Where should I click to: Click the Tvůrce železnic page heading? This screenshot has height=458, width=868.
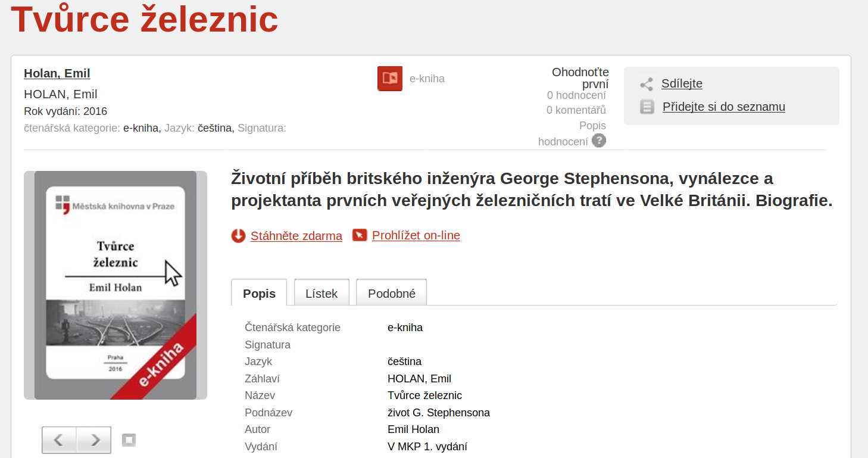(145, 18)
